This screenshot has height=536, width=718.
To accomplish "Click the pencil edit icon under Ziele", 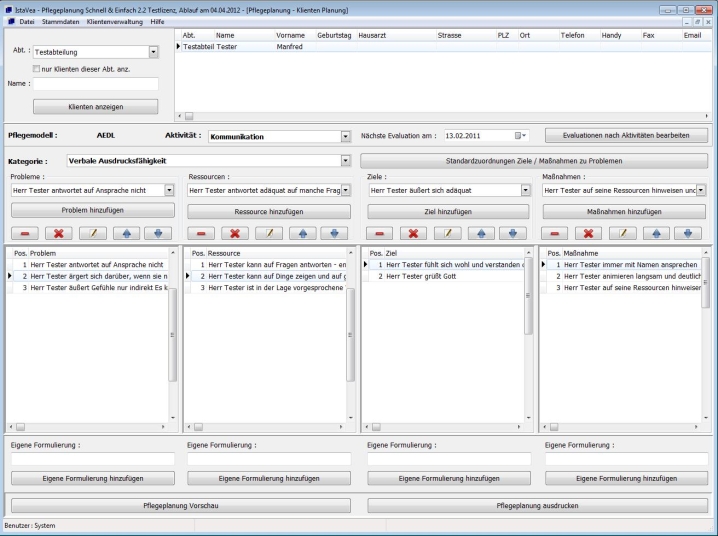I will tap(448, 233).
